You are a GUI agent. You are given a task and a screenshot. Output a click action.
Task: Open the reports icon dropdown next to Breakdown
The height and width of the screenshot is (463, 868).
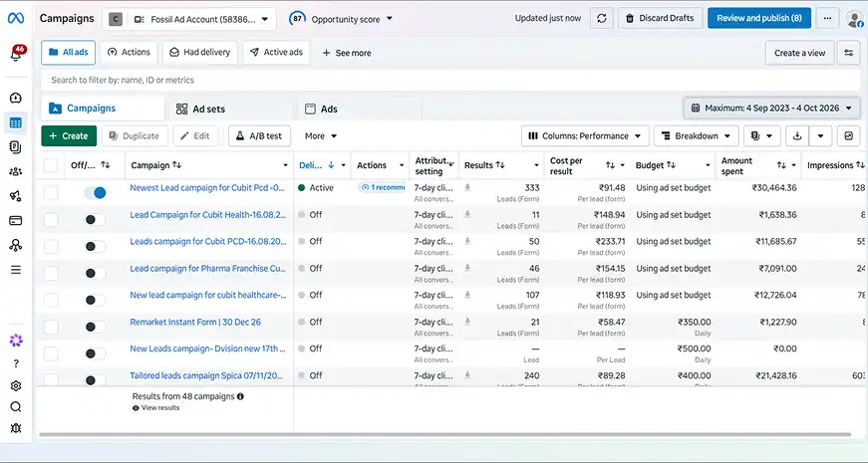pyautogui.click(x=762, y=136)
